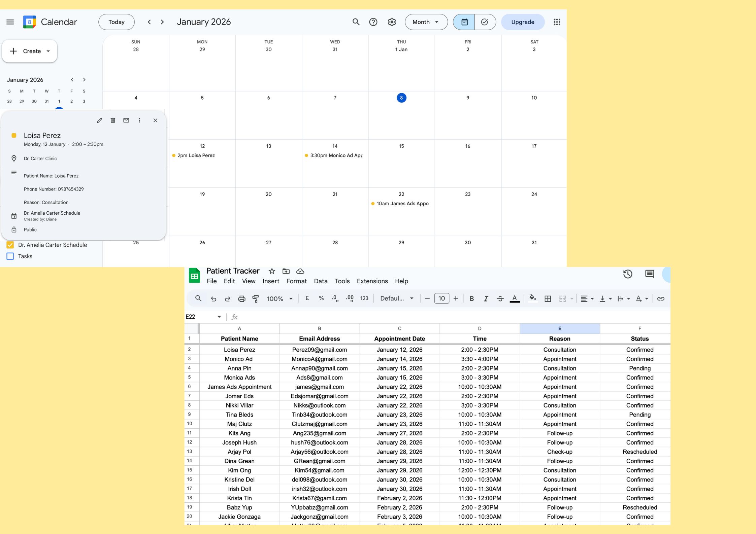756x534 pixels.
Task: Expand the Create button dropdown arrow
Action: [x=48, y=51]
